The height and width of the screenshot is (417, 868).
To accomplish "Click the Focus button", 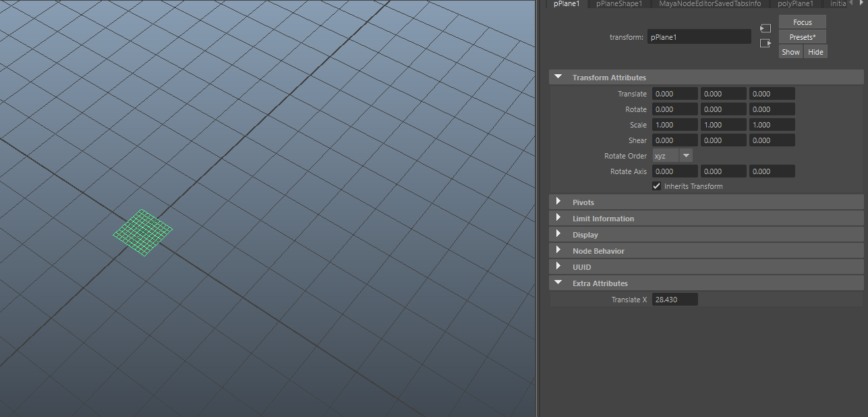I will coord(803,22).
